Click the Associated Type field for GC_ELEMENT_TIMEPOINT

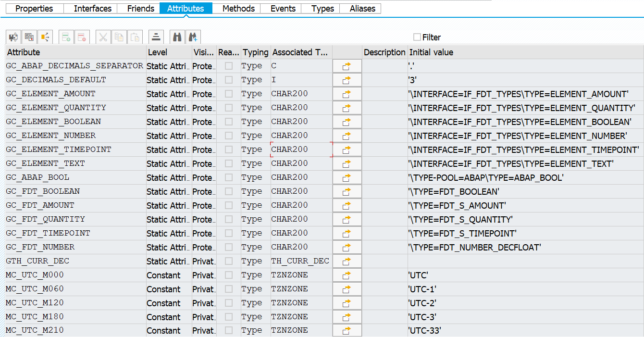click(301, 150)
